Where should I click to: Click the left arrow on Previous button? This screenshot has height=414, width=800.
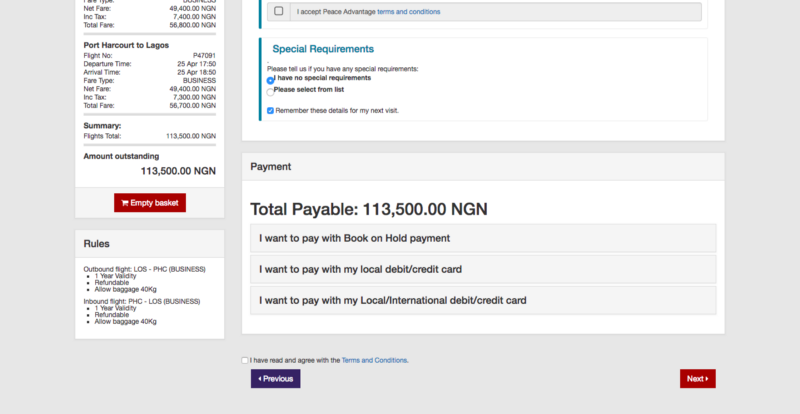pyautogui.click(x=260, y=379)
